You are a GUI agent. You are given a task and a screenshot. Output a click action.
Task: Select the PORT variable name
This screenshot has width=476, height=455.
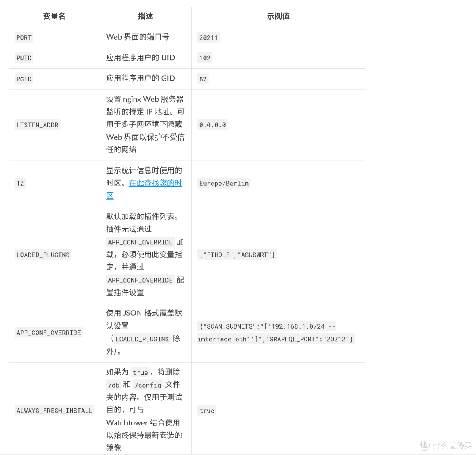tap(24, 37)
